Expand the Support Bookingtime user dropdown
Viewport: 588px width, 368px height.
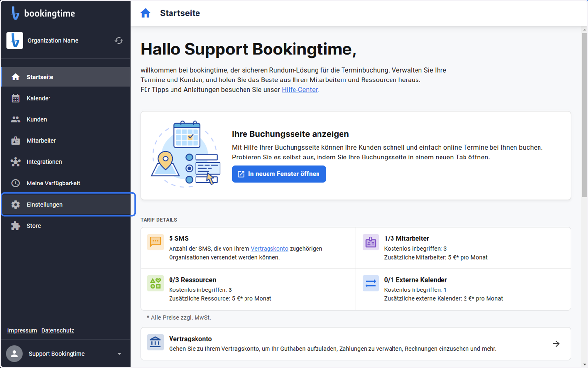(119, 354)
